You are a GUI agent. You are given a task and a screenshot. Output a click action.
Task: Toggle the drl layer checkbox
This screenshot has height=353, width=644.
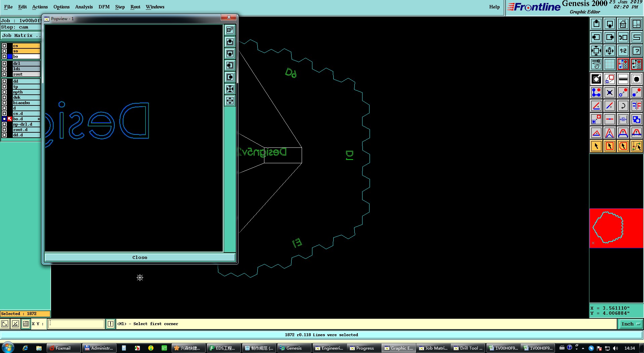pos(4,63)
